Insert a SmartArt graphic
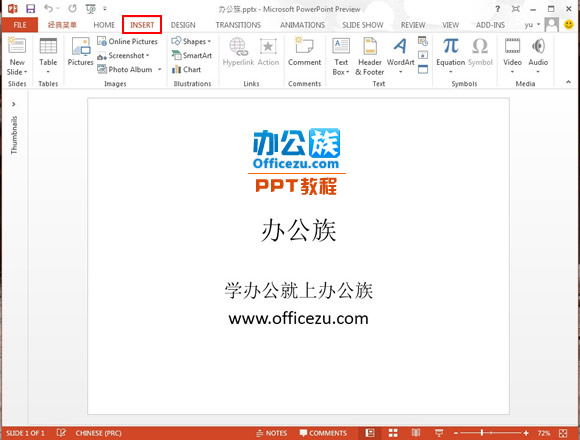 coord(192,55)
